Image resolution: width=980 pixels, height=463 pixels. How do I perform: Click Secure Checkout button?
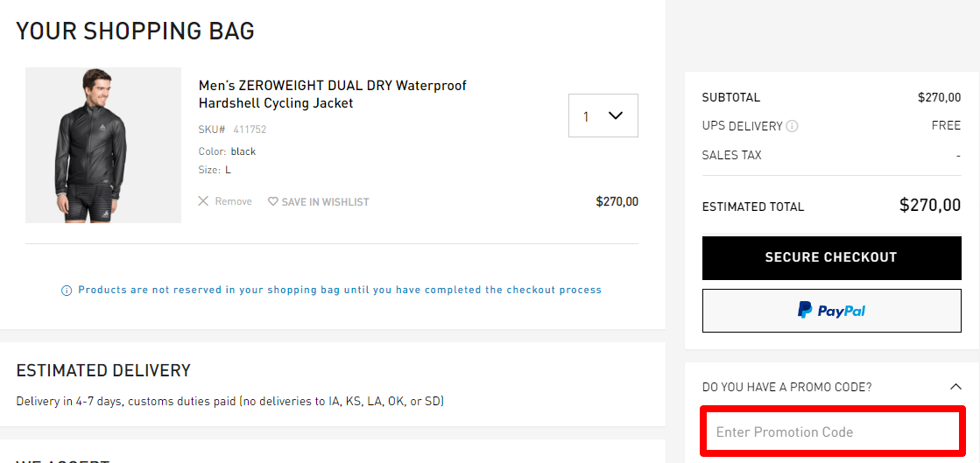(831, 257)
